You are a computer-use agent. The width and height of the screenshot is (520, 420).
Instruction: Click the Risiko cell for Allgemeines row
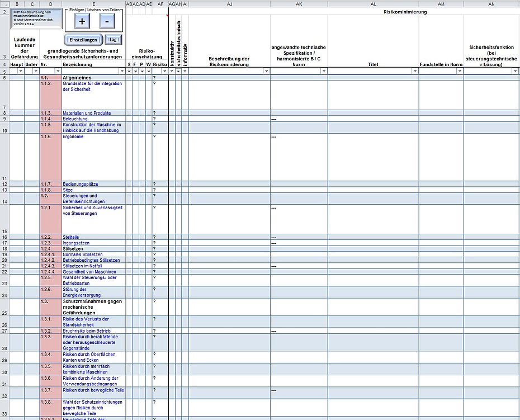pyautogui.click(x=160, y=78)
